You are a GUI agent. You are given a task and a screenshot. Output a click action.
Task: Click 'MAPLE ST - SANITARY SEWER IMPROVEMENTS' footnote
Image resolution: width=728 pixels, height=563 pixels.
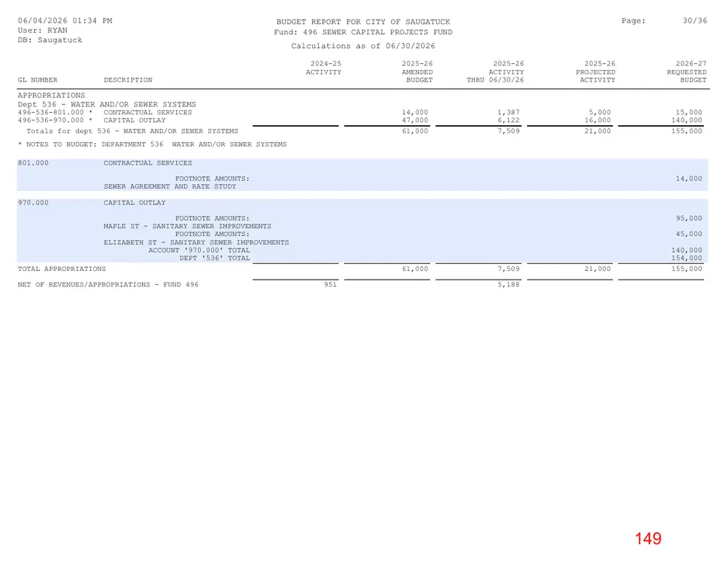pos(188,227)
